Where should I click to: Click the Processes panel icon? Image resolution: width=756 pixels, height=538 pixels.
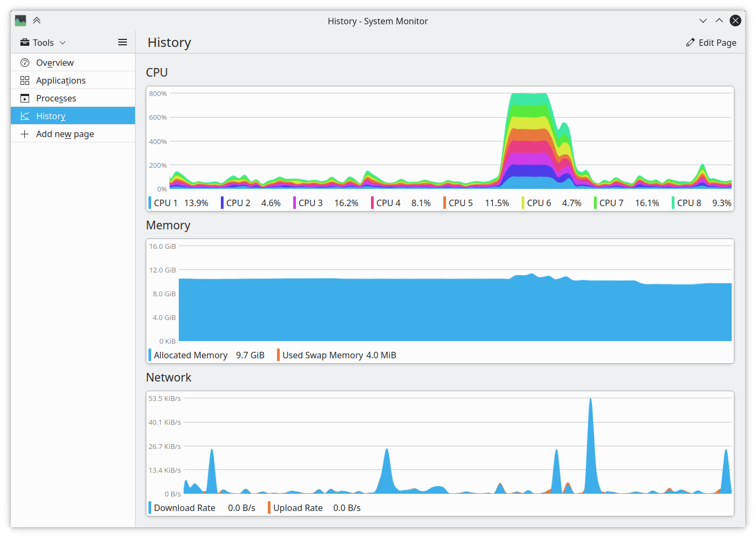point(24,98)
